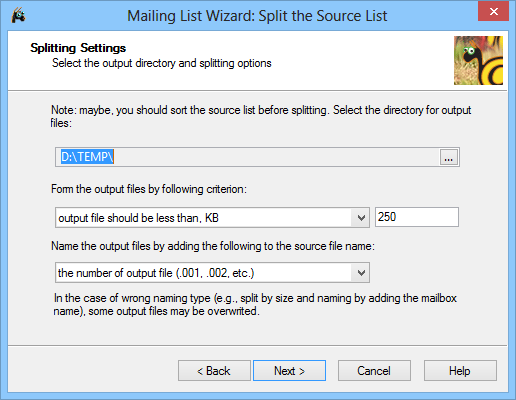This screenshot has height=400, width=516.
Task: Click the "Splitting Settings" heading
Action: (78, 48)
